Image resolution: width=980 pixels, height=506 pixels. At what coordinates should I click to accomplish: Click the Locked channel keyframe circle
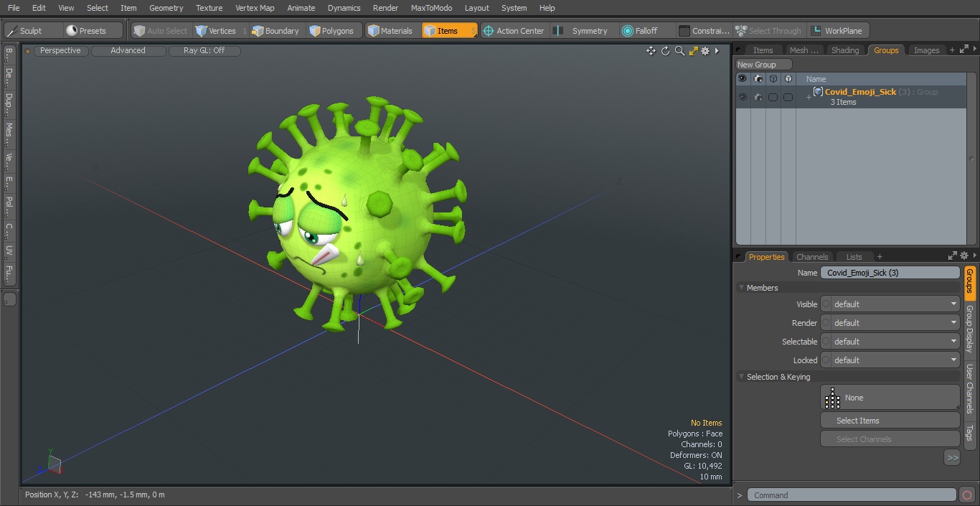[x=826, y=360]
